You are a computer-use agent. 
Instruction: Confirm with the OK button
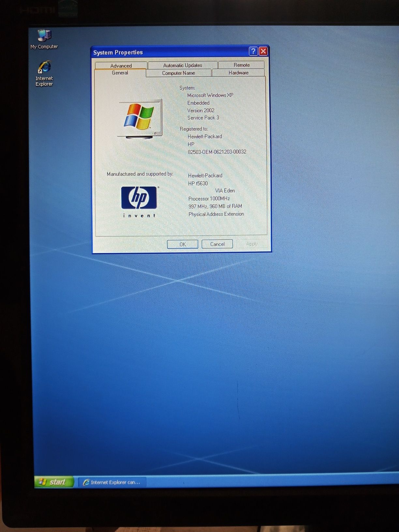pyautogui.click(x=183, y=244)
